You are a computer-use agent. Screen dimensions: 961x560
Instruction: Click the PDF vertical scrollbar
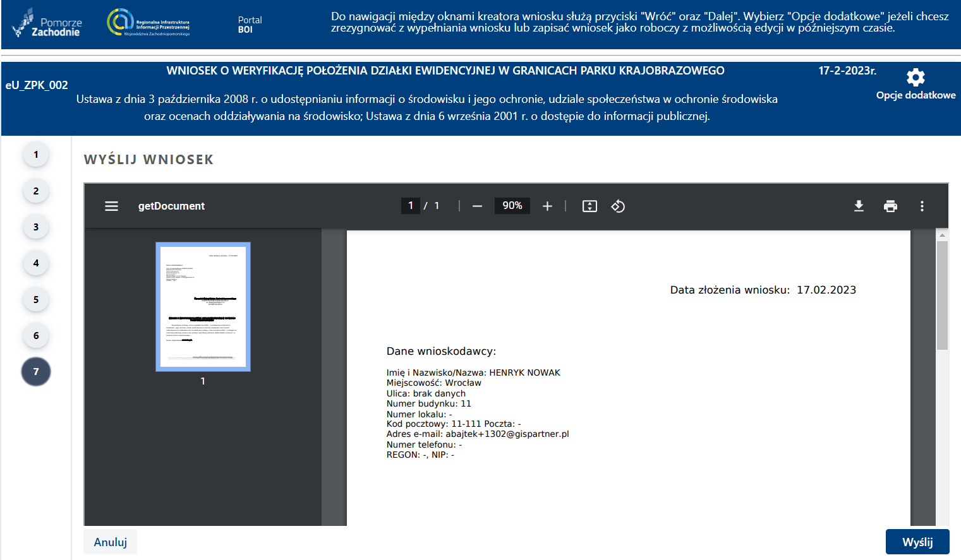point(942,295)
